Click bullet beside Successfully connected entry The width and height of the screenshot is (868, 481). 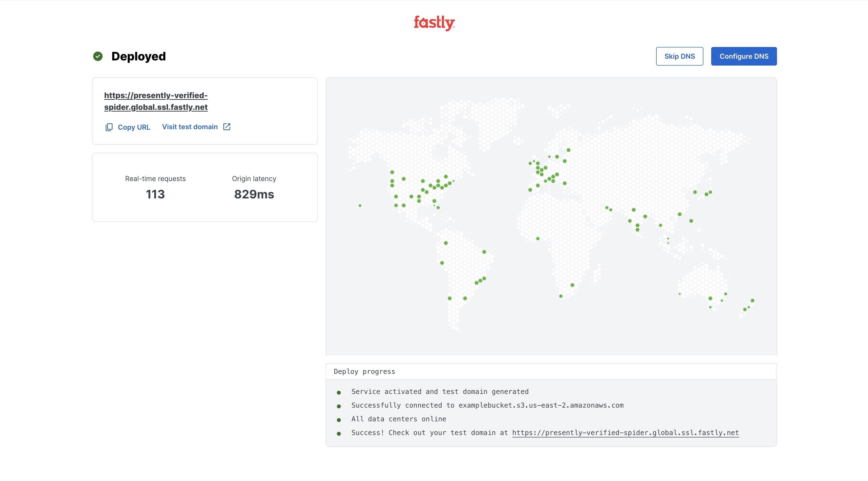coord(339,406)
